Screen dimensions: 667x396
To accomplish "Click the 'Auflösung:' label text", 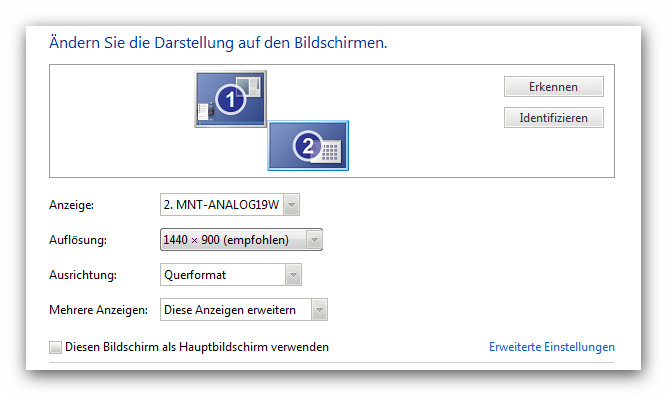I will [78, 240].
